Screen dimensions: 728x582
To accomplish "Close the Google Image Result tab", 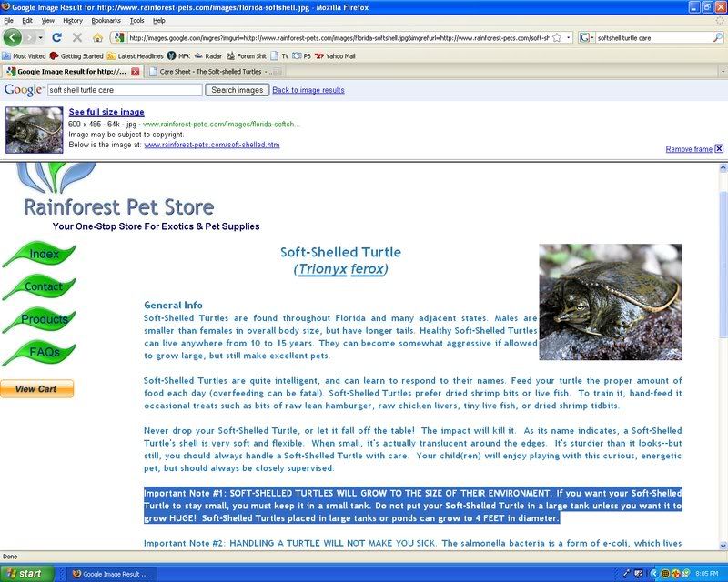I will pyautogui.click(x=136, y=71).
